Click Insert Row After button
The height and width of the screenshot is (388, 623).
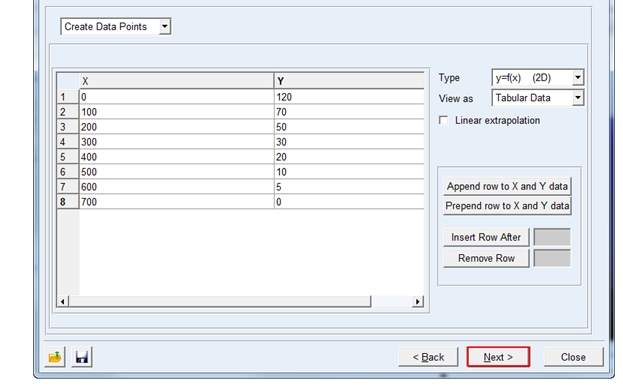[x=486, y=237]
